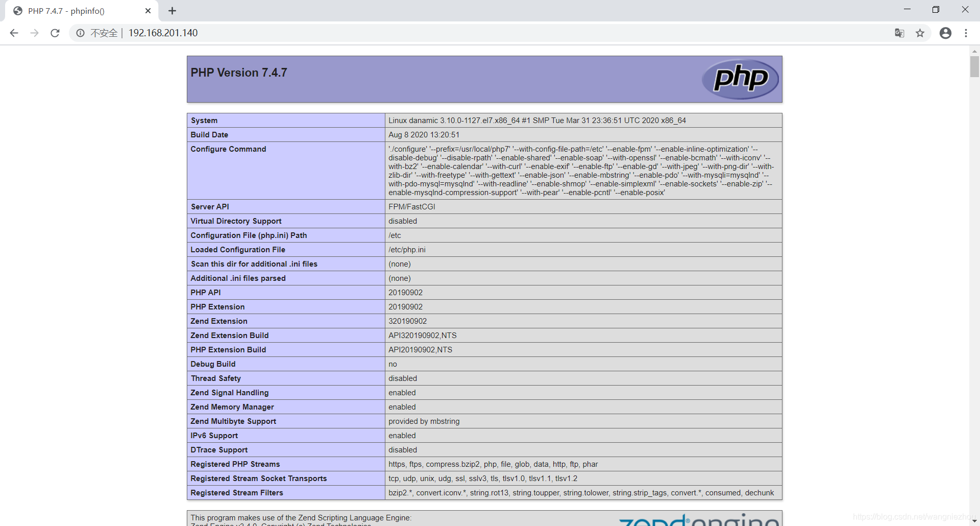Open the Google Translate icon in address bar

coord(899,33)
